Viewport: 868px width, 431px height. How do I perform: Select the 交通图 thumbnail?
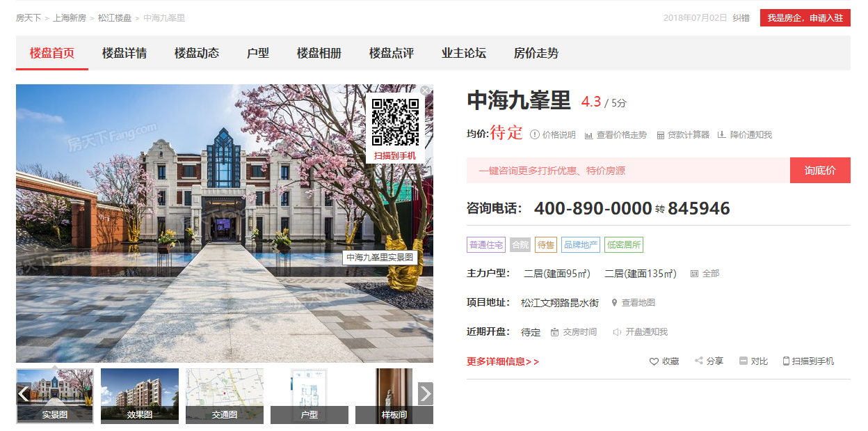(225, 396)
